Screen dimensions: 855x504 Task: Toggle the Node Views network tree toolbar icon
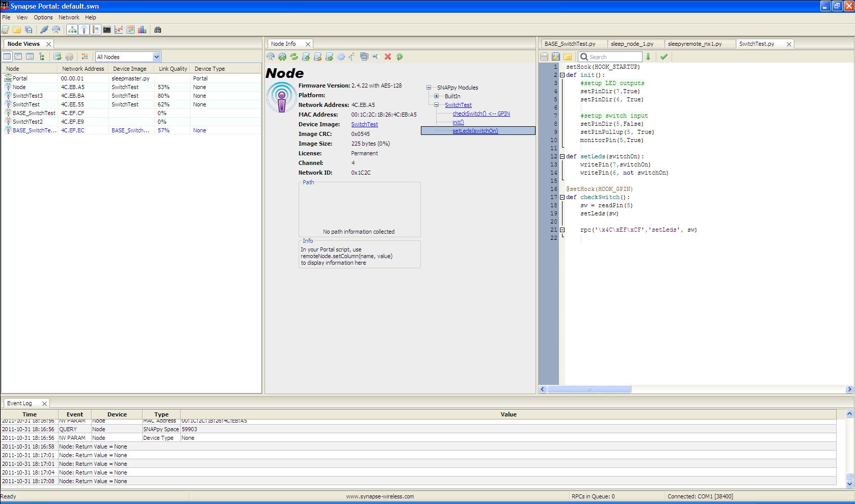(72, 30)
